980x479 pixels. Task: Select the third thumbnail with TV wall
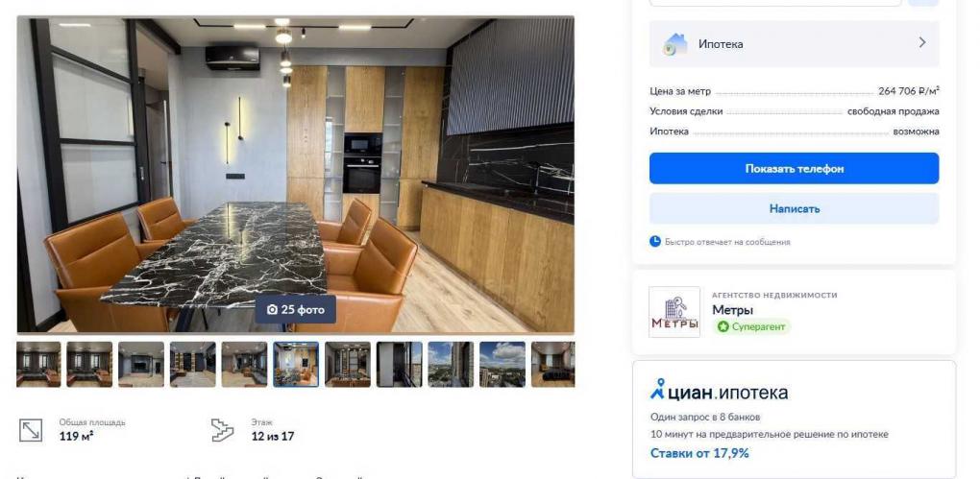[141, 364]
